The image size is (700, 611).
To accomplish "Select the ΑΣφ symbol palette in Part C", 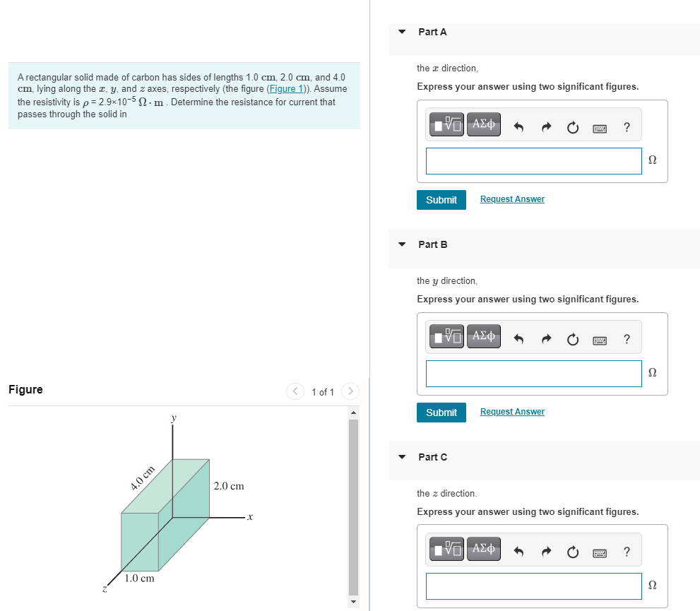I will click(483, 550).
